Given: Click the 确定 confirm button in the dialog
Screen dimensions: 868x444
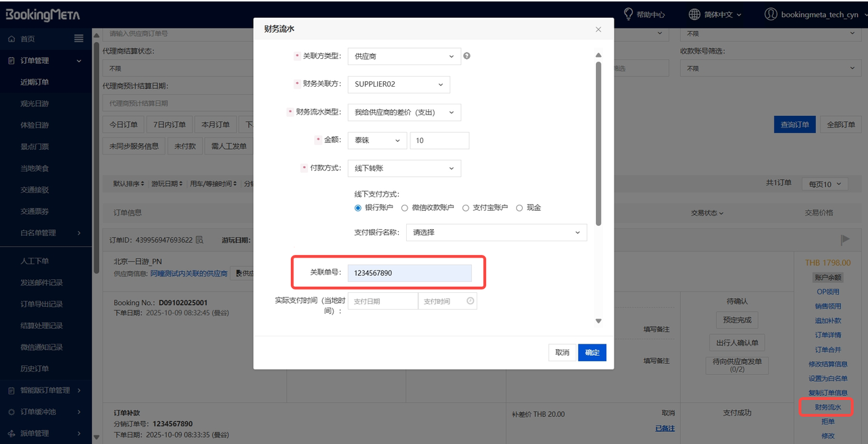Looking at the screenshot, I should 591,352.
